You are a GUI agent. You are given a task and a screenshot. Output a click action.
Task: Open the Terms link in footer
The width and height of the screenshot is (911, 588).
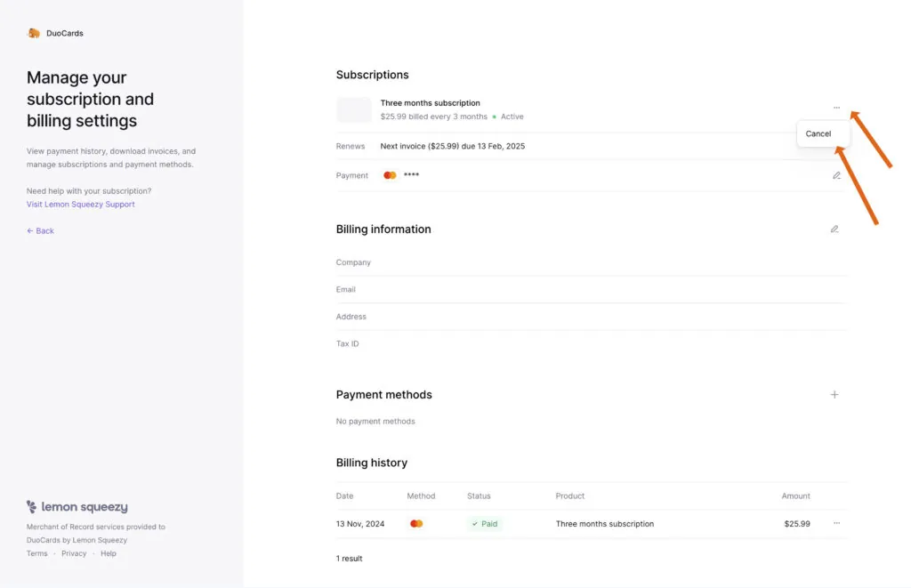[x=36, y=553]
